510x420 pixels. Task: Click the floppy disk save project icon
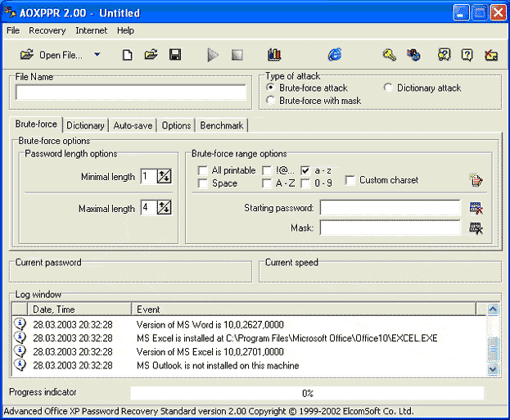[x=175, y=55]
